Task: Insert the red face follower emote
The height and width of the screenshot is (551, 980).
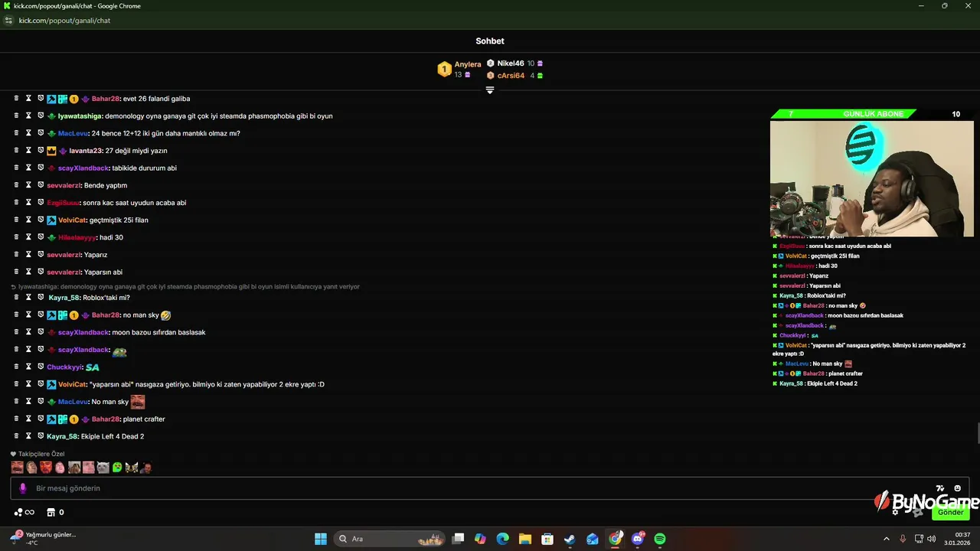Action: [46, 468]
